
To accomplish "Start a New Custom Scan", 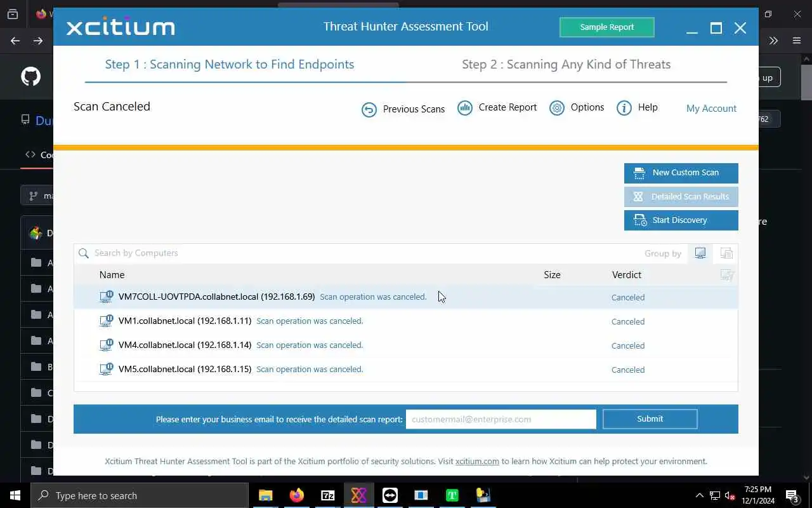I will click(x=681, y=173).
